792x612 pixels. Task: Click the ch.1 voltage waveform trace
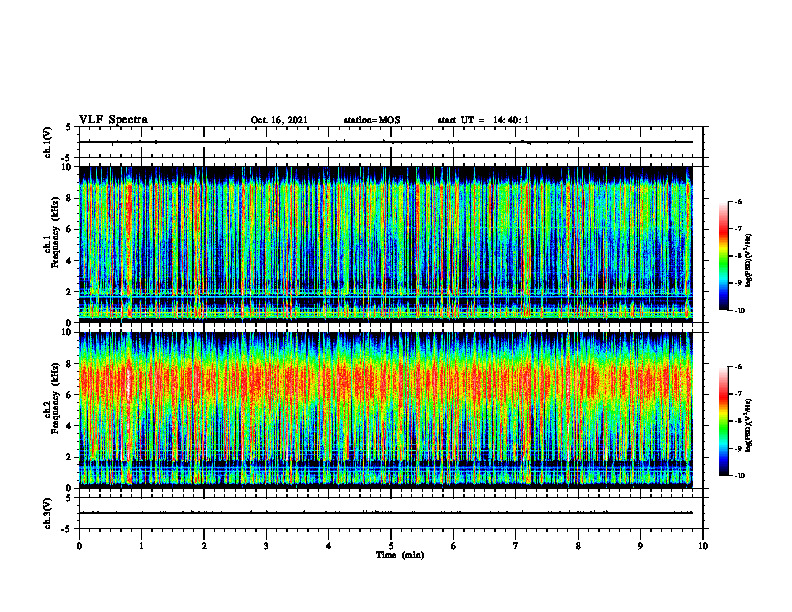tap(385, 142)
